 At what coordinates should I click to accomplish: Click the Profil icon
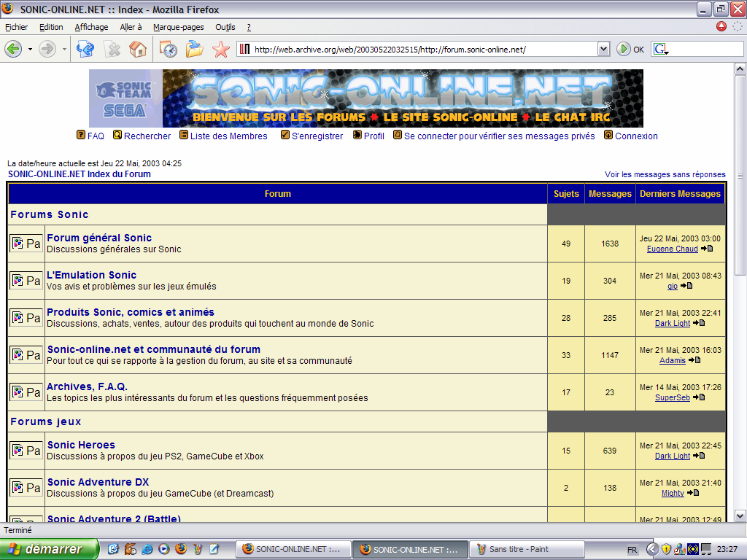coord(357,135)
